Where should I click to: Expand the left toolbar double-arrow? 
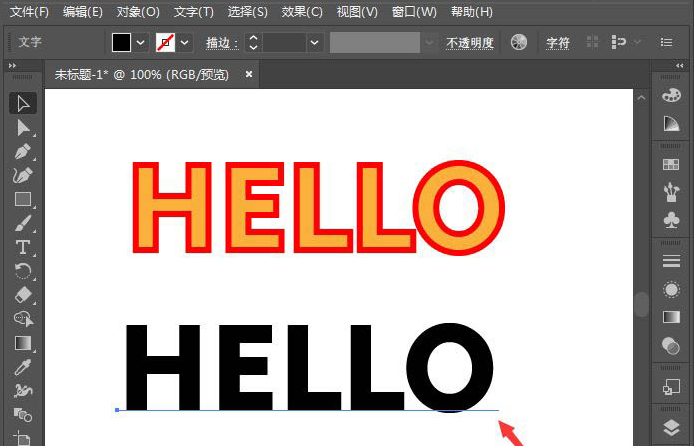click(12, 65)
